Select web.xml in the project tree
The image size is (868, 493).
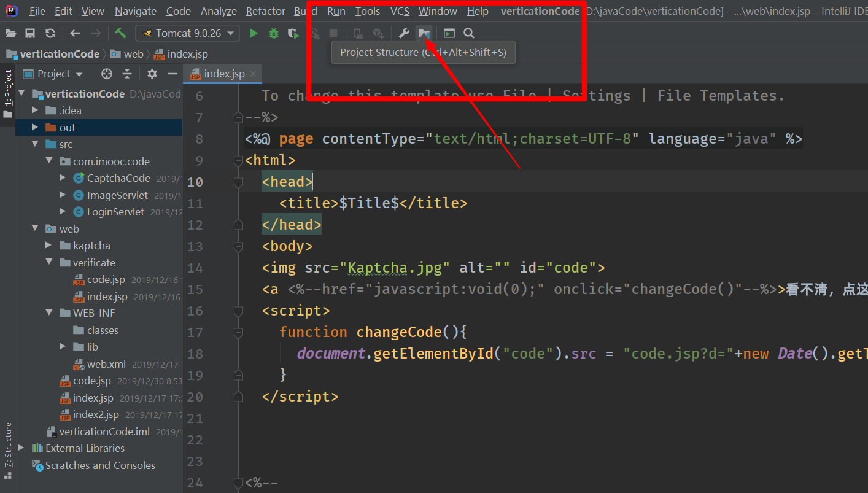pos(106,364)
